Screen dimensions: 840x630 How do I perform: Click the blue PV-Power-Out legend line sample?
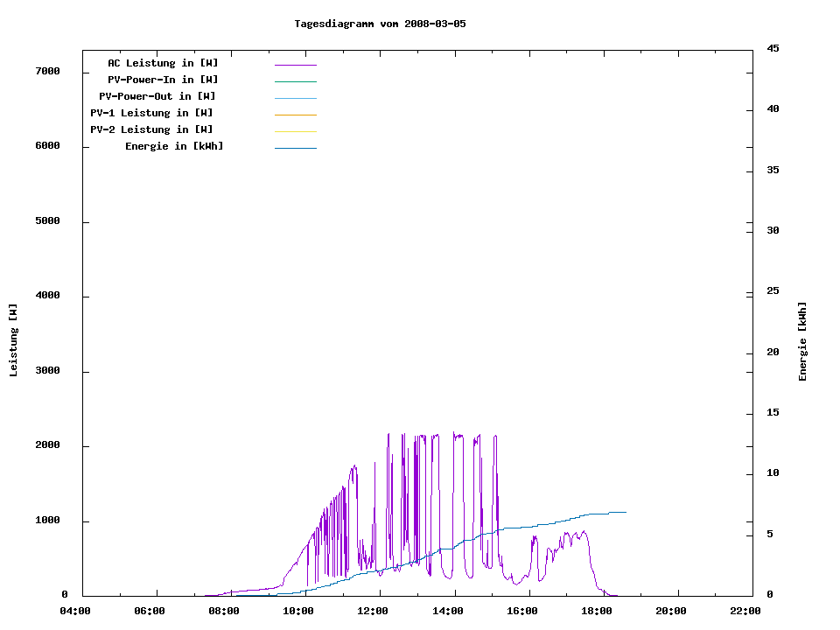pos(295,98)
